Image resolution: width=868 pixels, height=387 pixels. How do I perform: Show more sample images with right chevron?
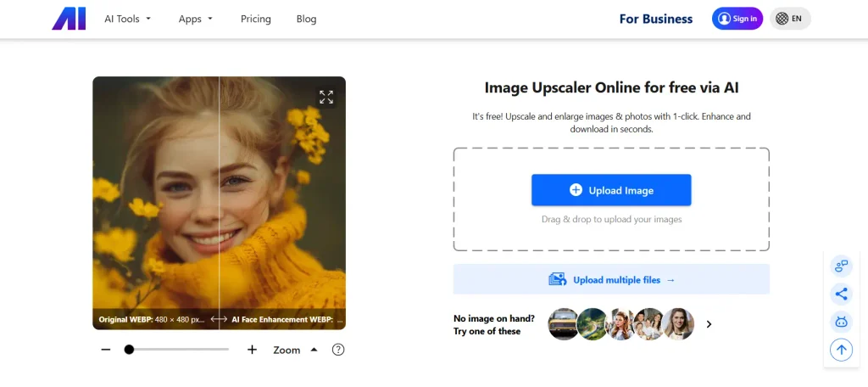pos(709,324)
